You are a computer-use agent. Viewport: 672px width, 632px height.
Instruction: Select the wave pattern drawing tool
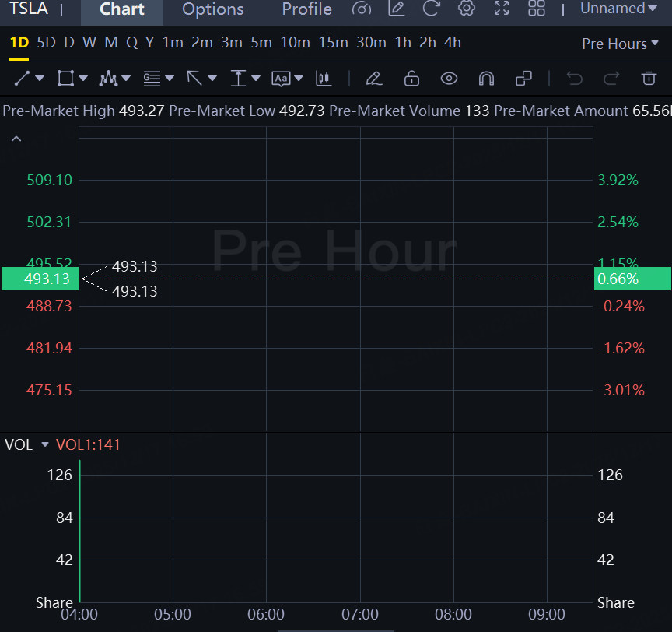coord(108,79)
